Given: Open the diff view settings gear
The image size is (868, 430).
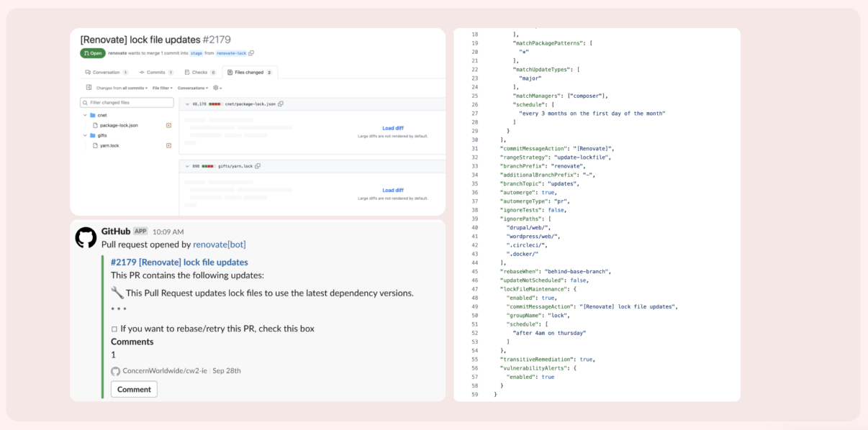Looking at the screenshot, I should click(214, 87).
